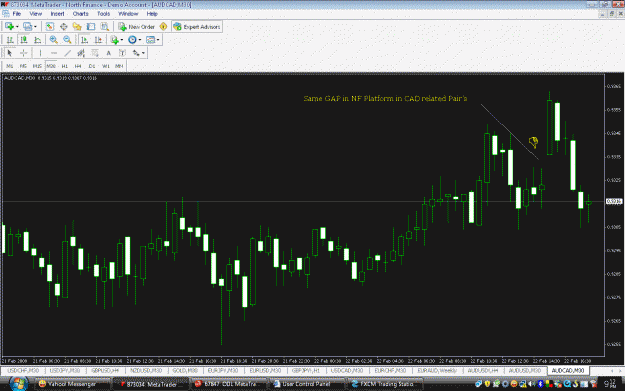This screenshot has width=625, height=391.
Task: Click the New Order button
Action: coord(136,27)
